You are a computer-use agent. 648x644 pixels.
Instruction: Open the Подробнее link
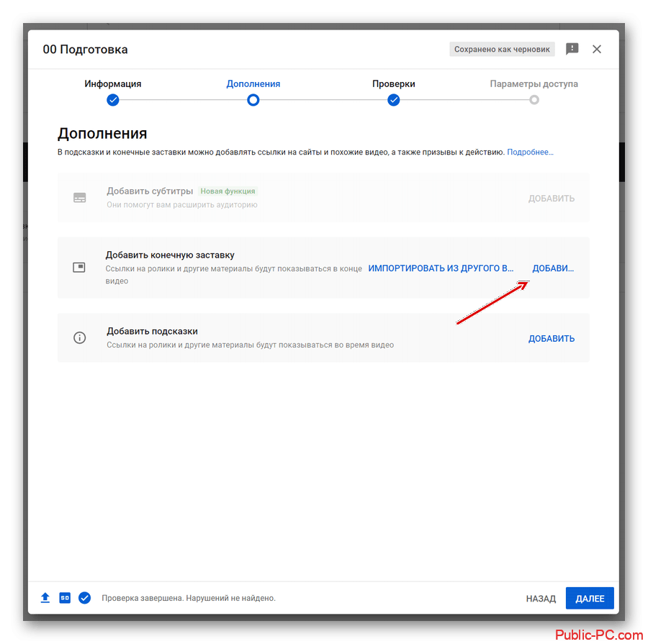530,153
